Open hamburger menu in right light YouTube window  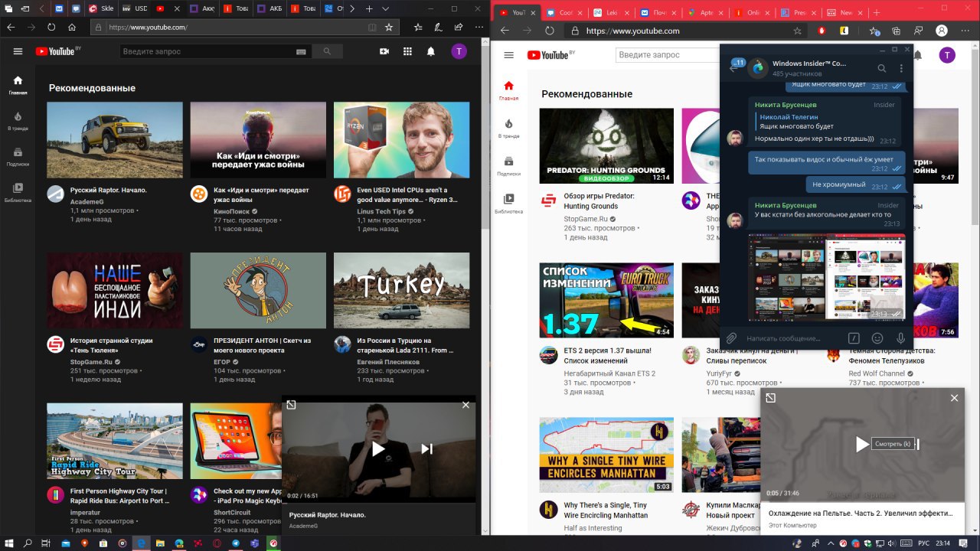pyautogui.click(x=508, y=55)
